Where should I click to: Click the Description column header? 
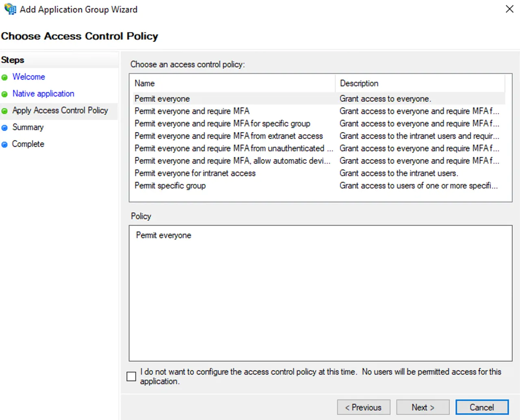click(x=420, y=83)
